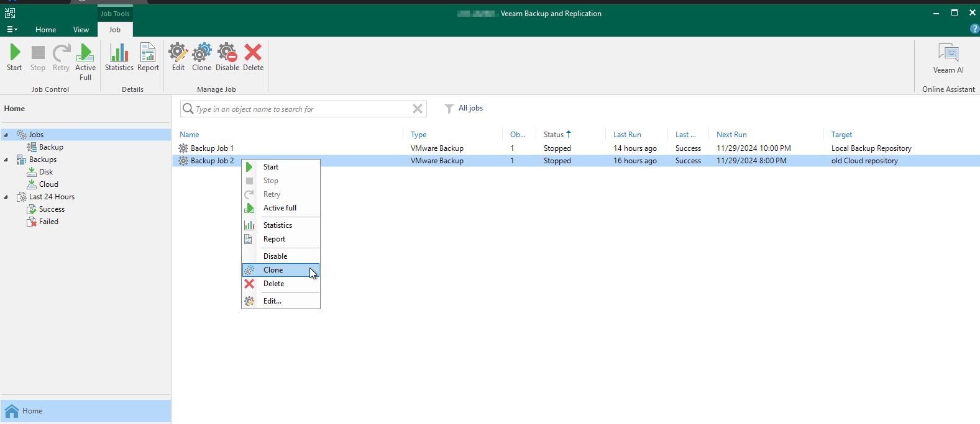Select the Backups tree node
The image size is (980, 424).
[x=43, y=160]
